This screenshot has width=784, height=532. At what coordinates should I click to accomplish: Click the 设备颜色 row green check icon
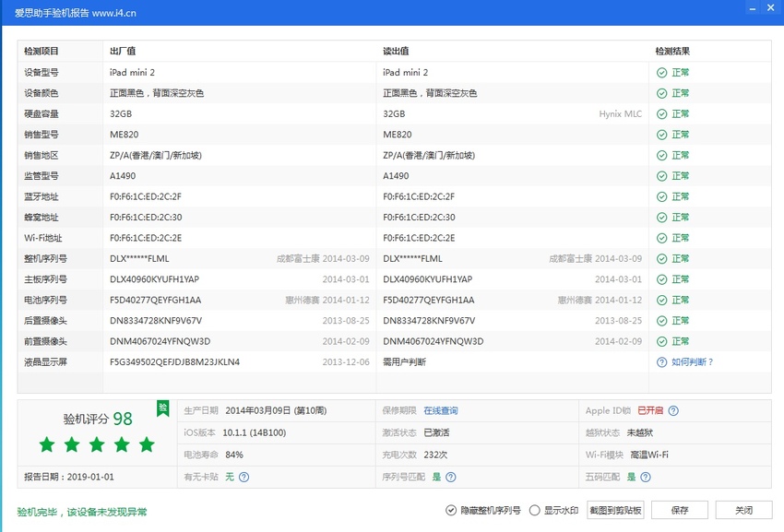click(x=661, y=93)
